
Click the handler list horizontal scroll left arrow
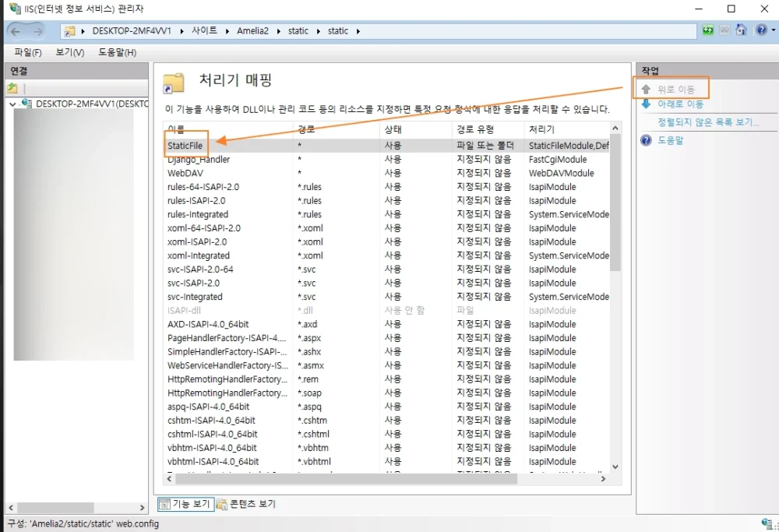[x=169, y=479]
